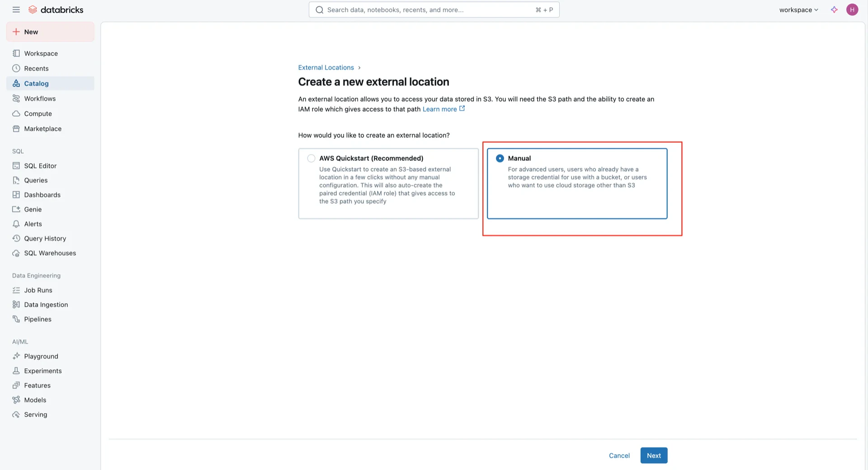
Task: Click the Dashboards grid icon
Action: tap(16, 195)
